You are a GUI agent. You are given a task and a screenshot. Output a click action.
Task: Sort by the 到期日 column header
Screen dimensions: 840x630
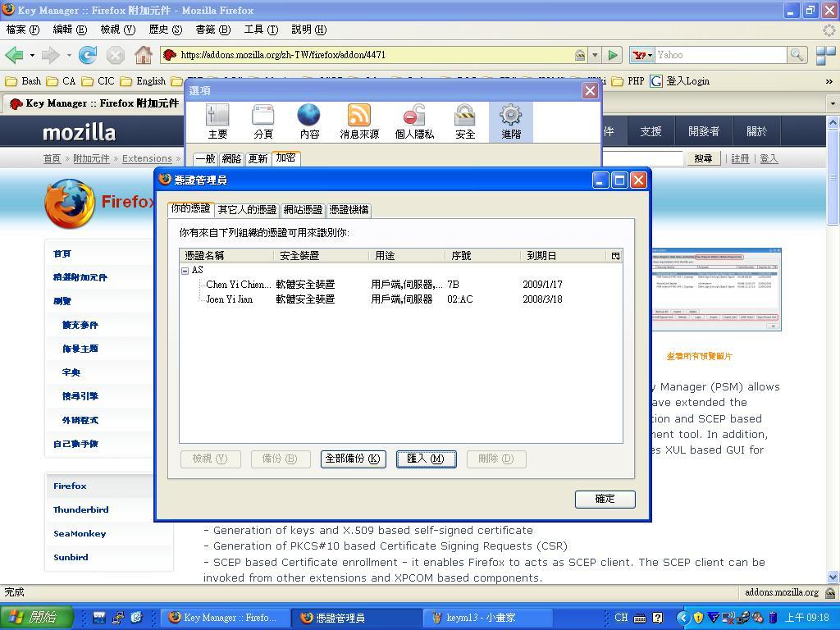coord(563,256)
